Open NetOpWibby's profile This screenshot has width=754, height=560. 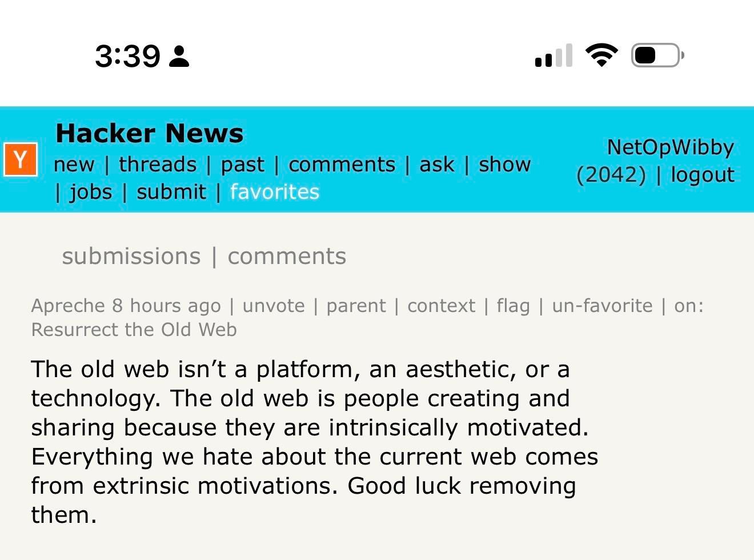pyautogui.click(x=670, y=147)
